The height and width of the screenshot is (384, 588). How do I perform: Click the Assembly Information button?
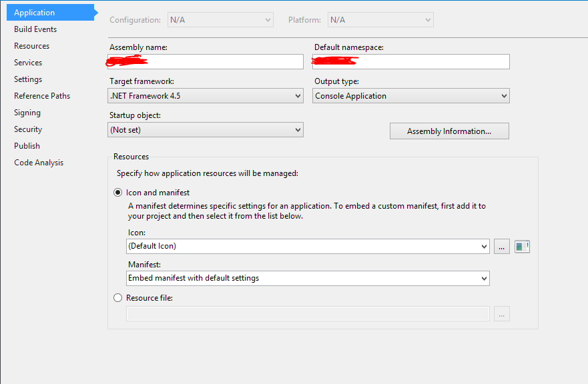click(449, 131)
